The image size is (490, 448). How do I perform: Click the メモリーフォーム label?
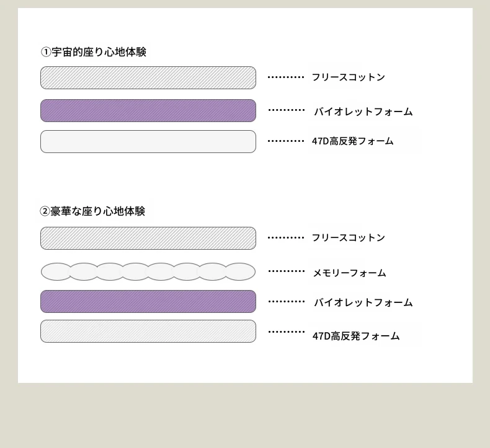coord(349,273)
